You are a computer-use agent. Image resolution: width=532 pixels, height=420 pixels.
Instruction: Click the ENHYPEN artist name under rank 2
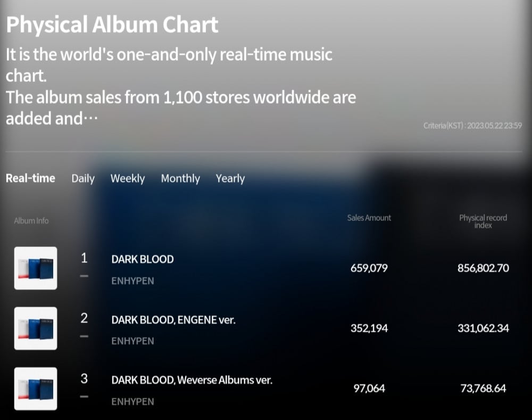tap(132, 341)
